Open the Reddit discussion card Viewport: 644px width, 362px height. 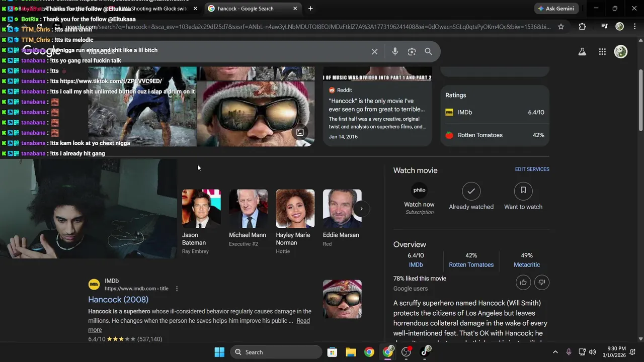click(x=377, y=106)
